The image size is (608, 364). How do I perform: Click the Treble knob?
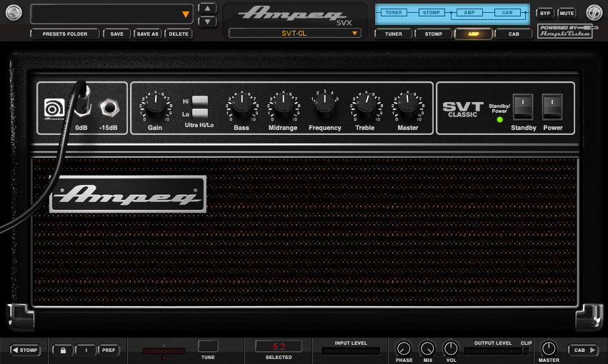[x=366, y=104]
